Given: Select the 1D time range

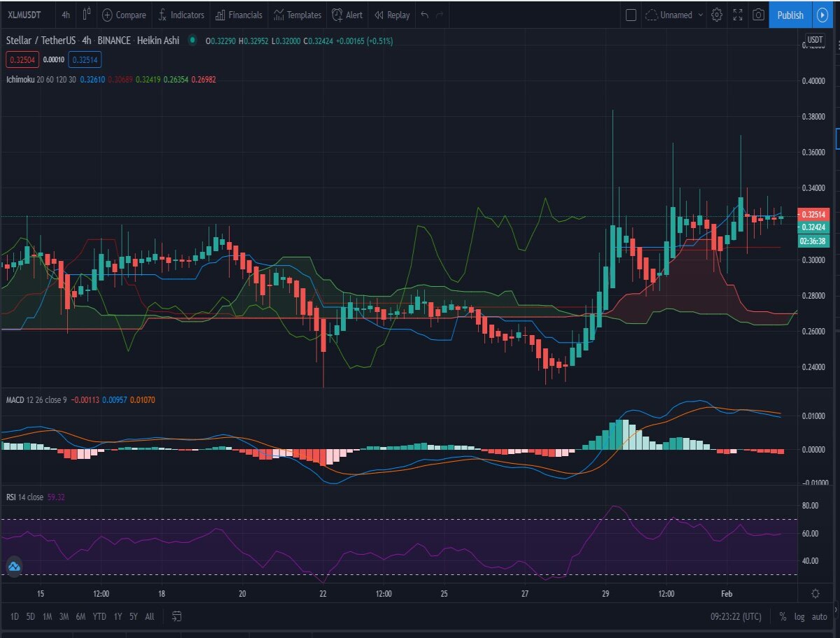Looking at the screenshot, I should click(15, 616).
